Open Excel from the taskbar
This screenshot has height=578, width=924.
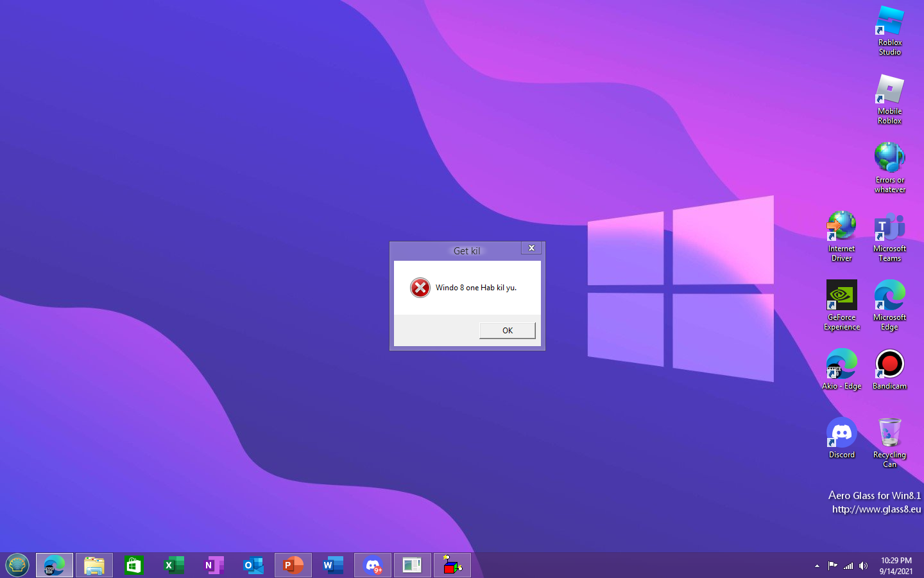(173, 565)
